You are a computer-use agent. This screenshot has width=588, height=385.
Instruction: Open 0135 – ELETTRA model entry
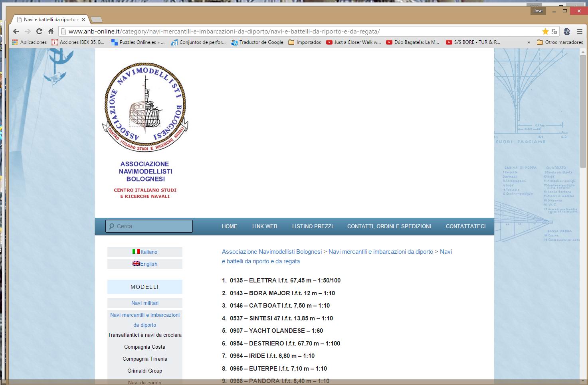coord(285,280)
